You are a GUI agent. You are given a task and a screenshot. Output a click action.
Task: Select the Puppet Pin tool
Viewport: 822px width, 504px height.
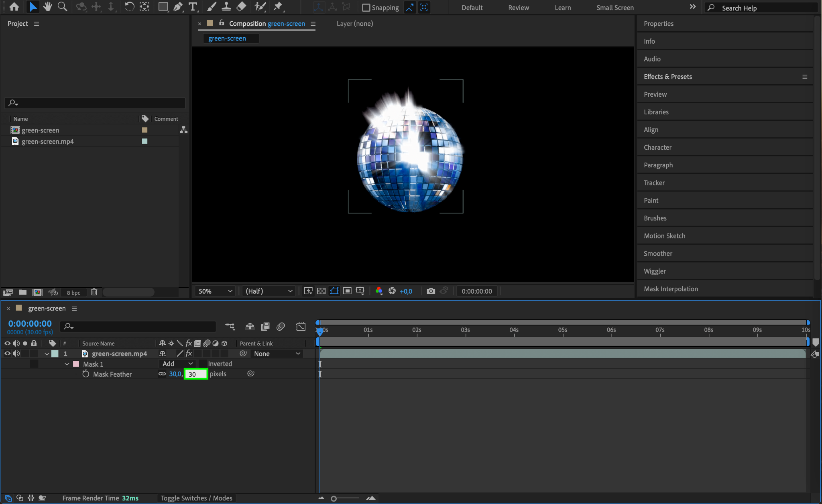pyautogui.click(x=278, y=7)
